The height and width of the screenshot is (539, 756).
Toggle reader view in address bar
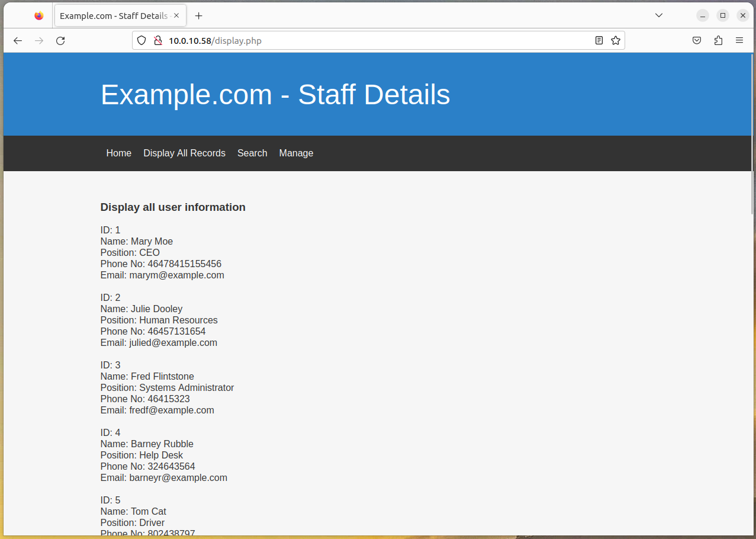point(599,41)
